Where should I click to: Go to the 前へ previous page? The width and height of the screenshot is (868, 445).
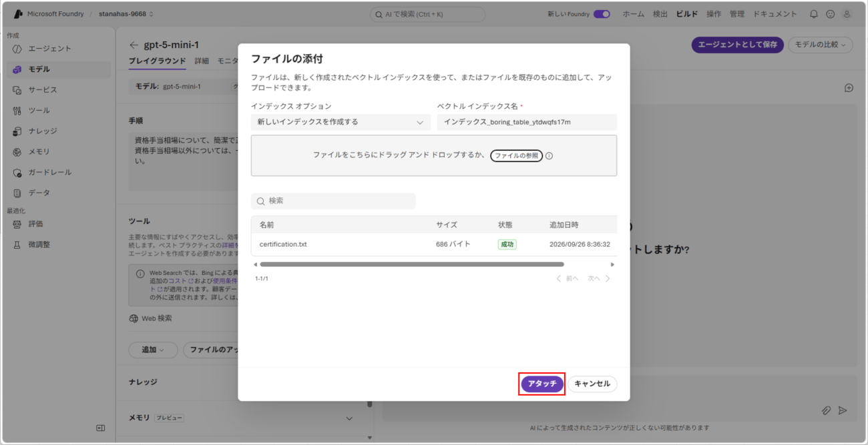[568, 279]
